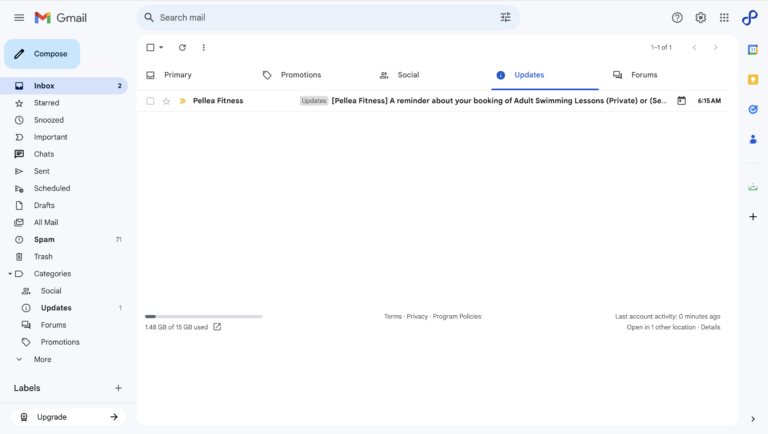Open the Pellea Fitness reminder email
This screenshot has width=768, height=434.
coord(433,101)
